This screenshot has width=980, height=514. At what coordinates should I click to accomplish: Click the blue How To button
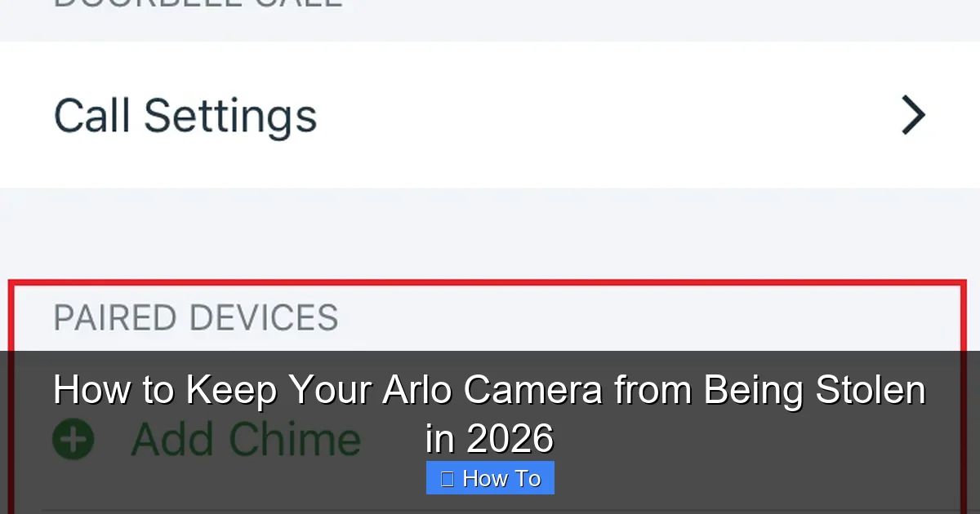490,477
